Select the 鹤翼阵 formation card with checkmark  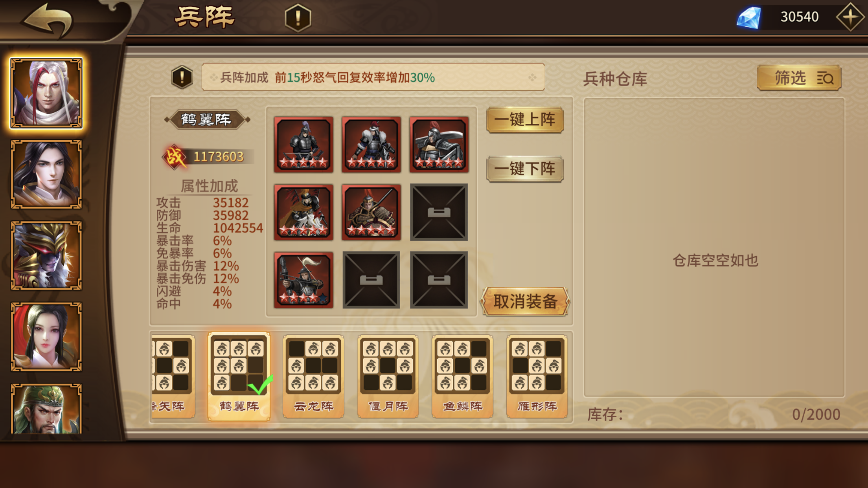coord(239,376)
